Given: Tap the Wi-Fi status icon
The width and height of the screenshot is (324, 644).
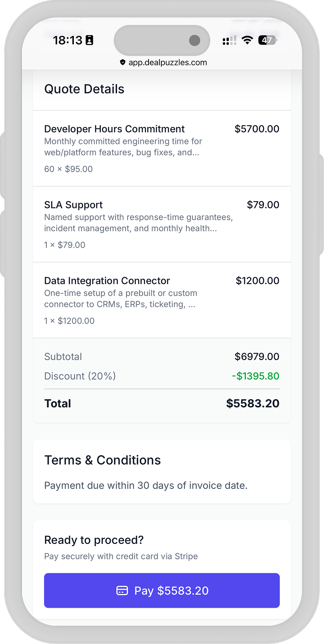Looking at the screenshot, I should (247, 40).
